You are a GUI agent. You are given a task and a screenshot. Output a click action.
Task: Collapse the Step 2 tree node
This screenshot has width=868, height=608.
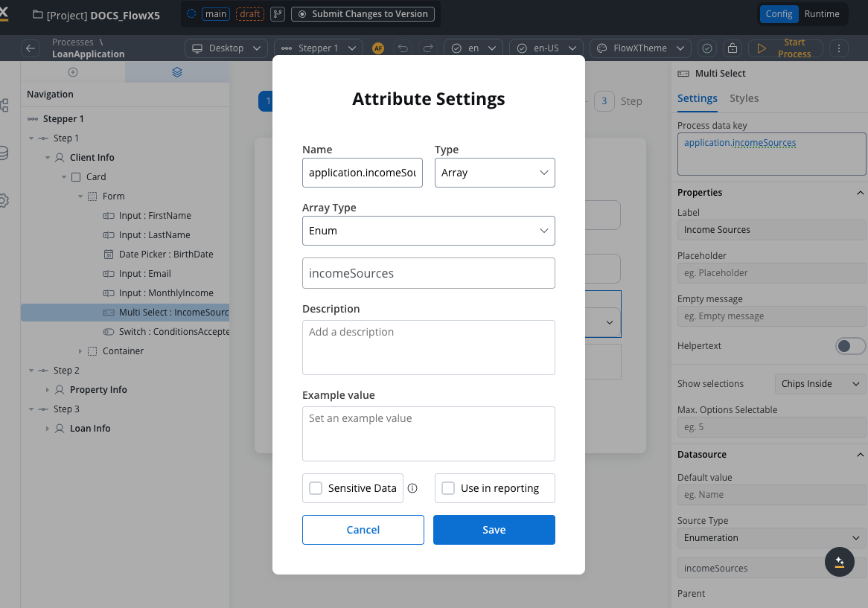(31, 371)
